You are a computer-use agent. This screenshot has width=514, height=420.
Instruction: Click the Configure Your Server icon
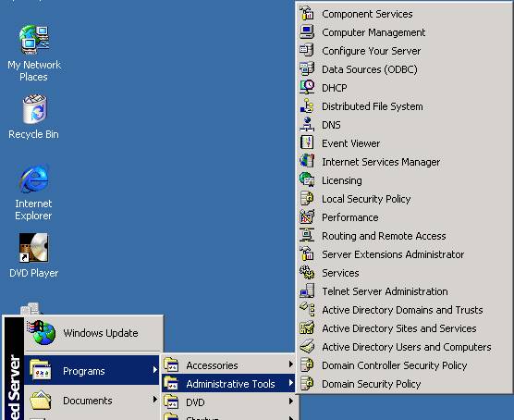307,50
